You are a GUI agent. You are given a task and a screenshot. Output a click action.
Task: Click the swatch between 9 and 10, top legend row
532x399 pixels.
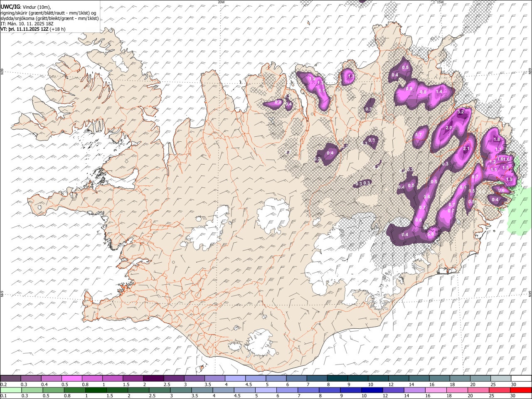pos(357,378)
